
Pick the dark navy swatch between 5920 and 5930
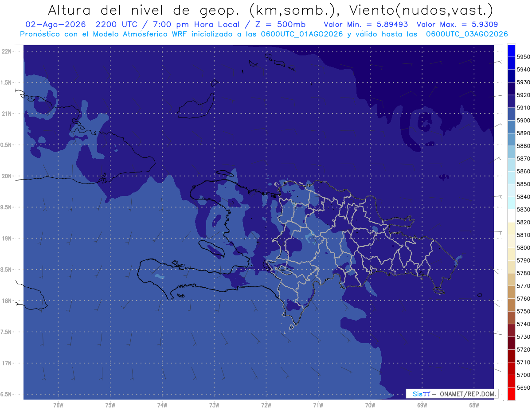(511, 89)
